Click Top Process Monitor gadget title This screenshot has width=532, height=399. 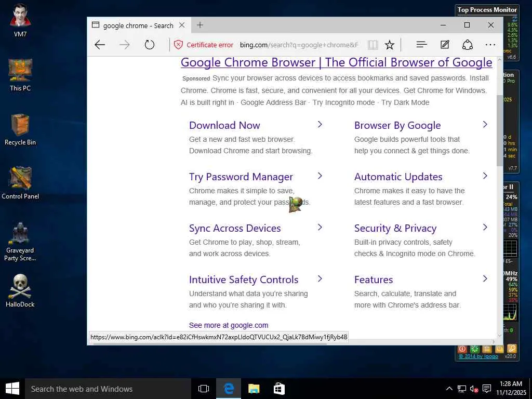[487, 10]
